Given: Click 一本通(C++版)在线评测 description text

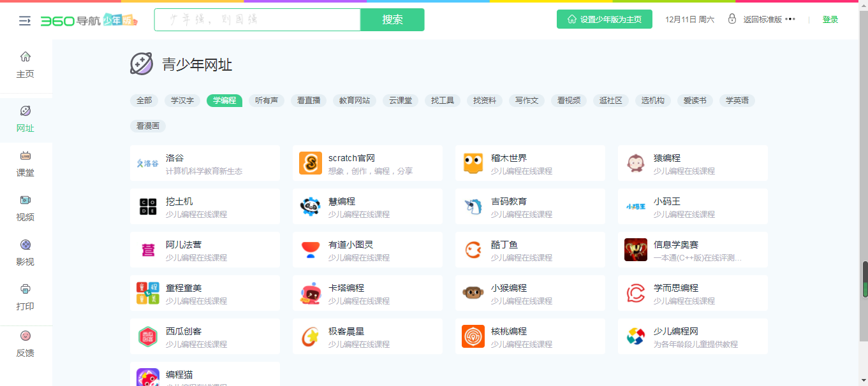Looking at the screenshot, I should click(x=698, y=258).
